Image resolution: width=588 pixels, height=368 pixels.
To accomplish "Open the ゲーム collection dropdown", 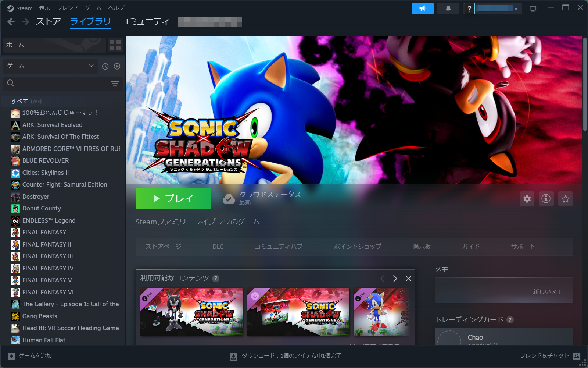I will [50, 66].
